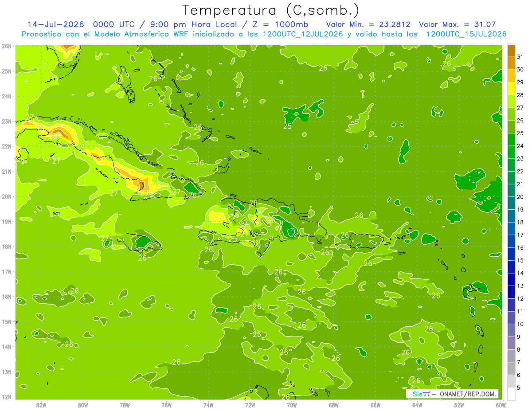Image resolution: width=532 pixels, height=411 pixels.
Task: Click the '22N' latitude axis label
Action: 7,146
